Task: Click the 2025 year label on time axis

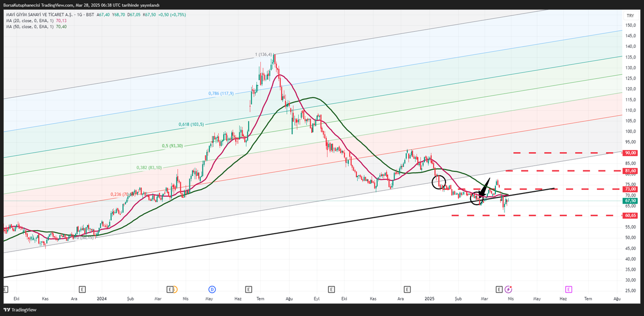Action: point(429,298)
